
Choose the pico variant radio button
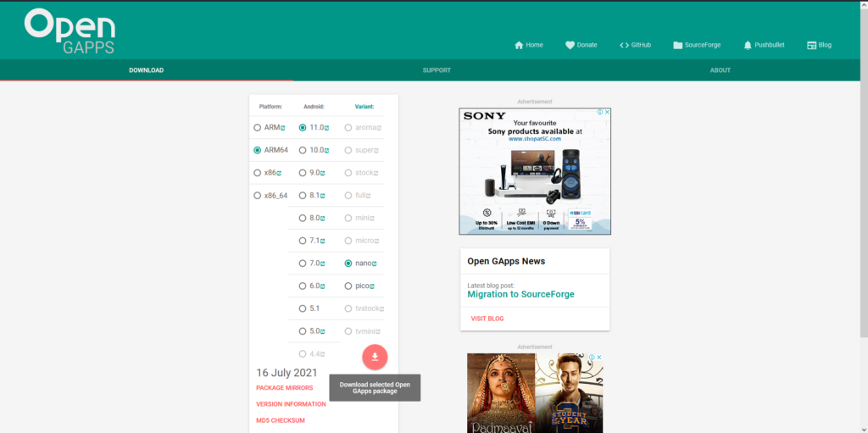[348, 286]
